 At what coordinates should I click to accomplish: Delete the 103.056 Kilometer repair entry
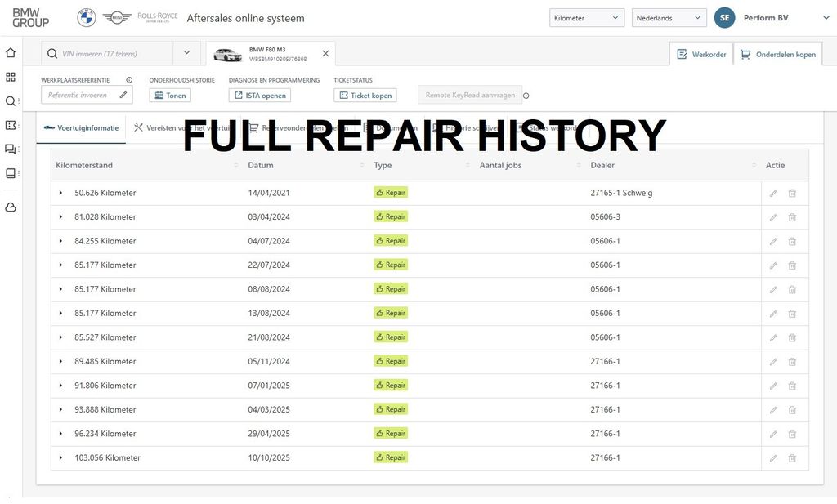click(x=792, y=457)
